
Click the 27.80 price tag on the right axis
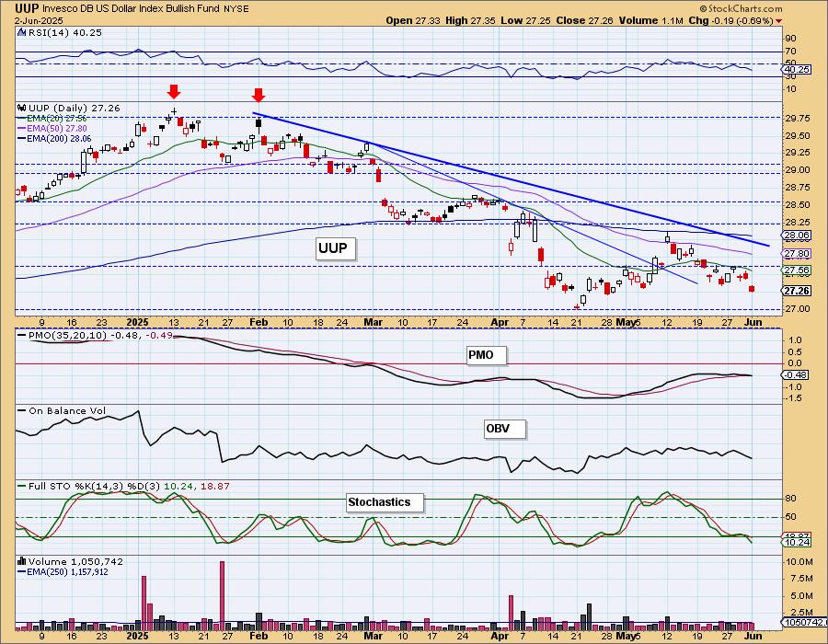coord(797,254)
